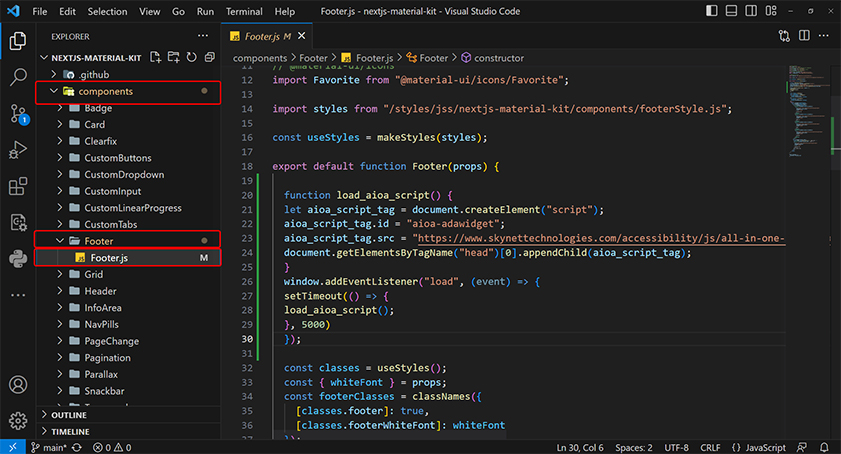Select the CustomLinearProgress folder row
This screenshot has width=841, height=454.
tap(128, 208)
